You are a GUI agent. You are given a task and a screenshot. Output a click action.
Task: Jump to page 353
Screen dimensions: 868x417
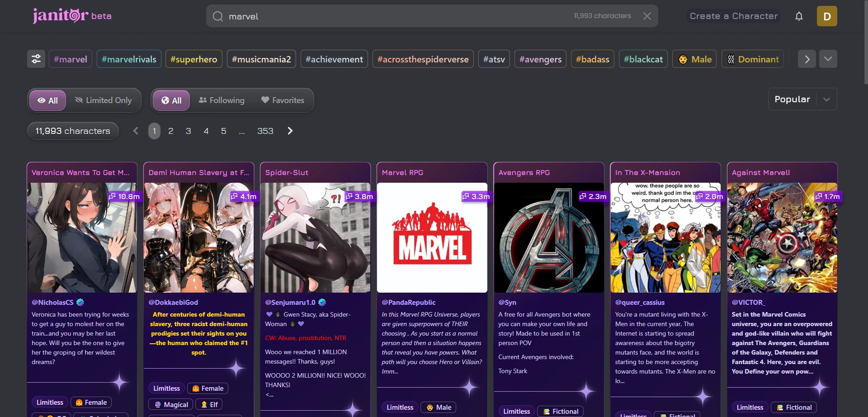click(265, 131)
